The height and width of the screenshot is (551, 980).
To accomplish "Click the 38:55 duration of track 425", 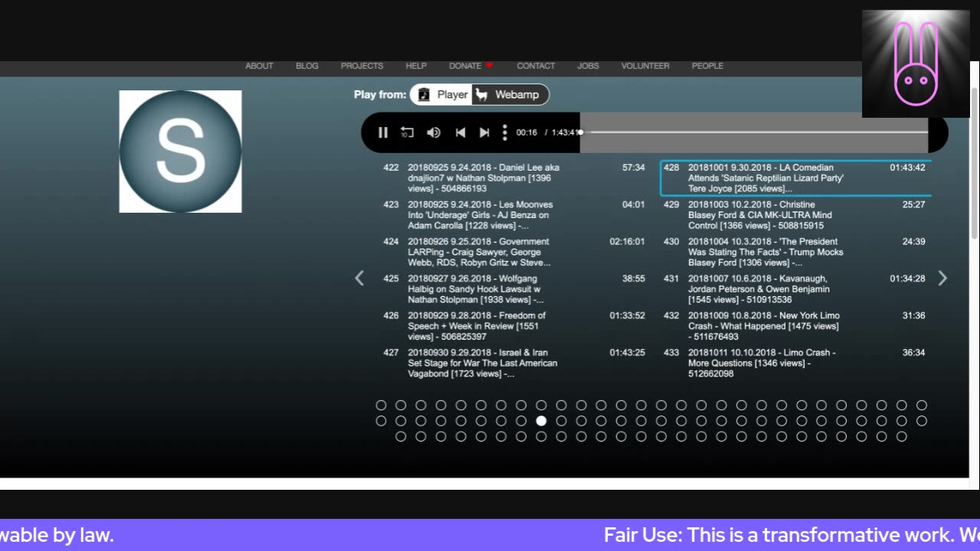I will pyautogui.click(x=633, y=279).
